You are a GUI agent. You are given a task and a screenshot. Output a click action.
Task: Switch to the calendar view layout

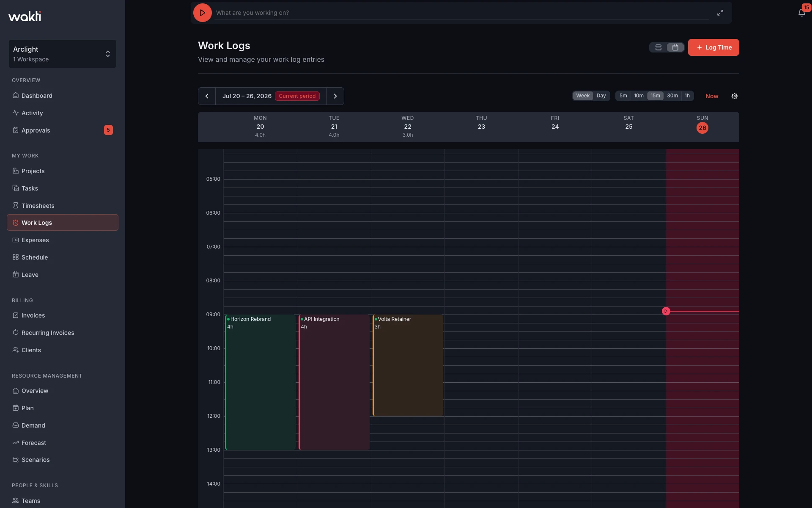(x=675, y=47)
